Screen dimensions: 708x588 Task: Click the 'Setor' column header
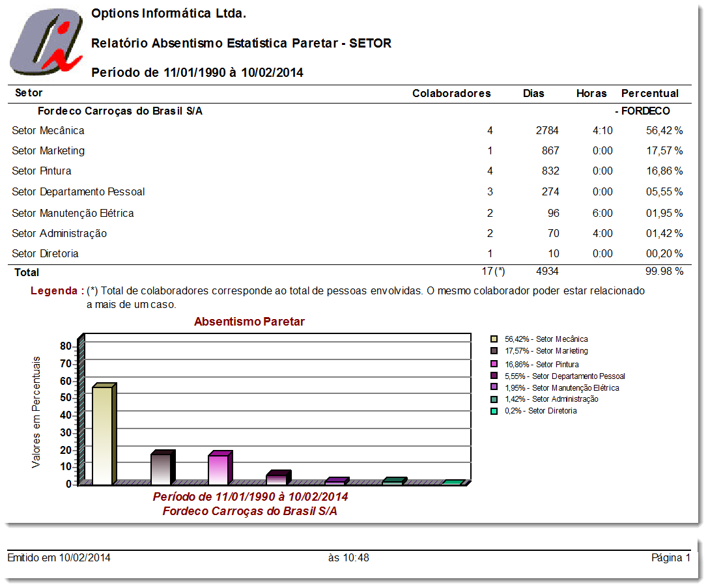29,93
